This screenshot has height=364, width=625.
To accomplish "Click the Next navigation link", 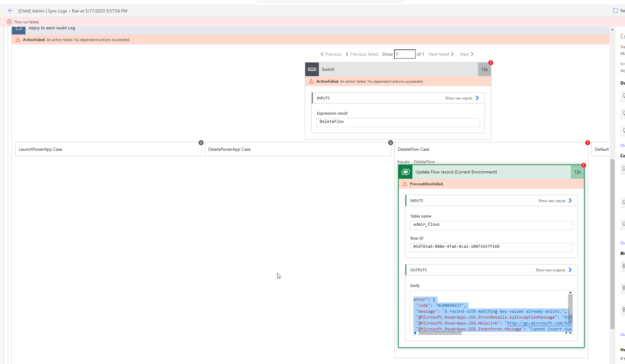I will pos(466,54).
